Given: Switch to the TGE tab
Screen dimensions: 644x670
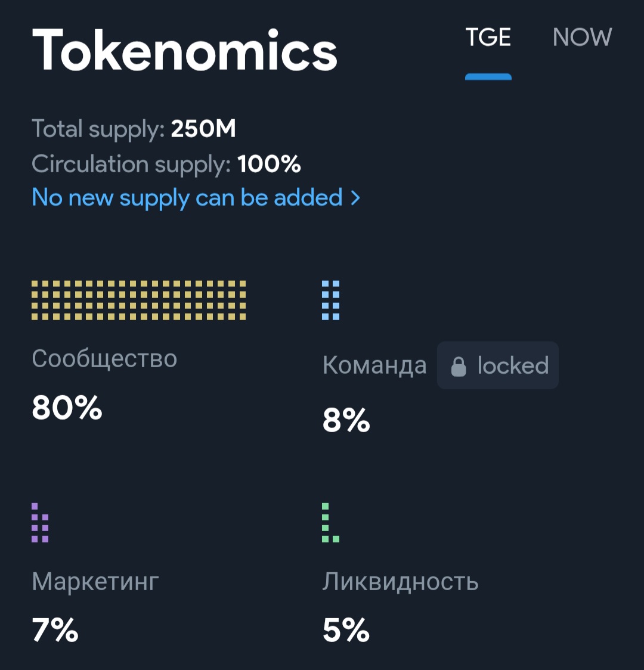Looking at the screenshot, I should [x=488, y=38].
